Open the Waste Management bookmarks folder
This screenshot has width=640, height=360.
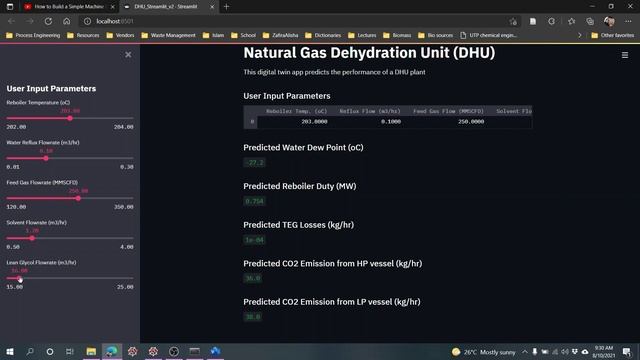click(x=168, y=36)
